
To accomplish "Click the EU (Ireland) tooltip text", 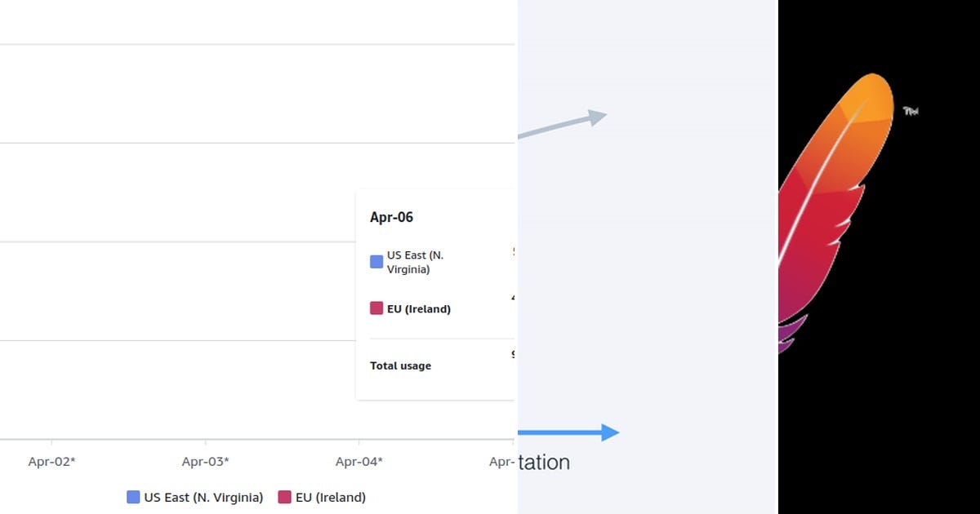I will (x=419, y=309).
